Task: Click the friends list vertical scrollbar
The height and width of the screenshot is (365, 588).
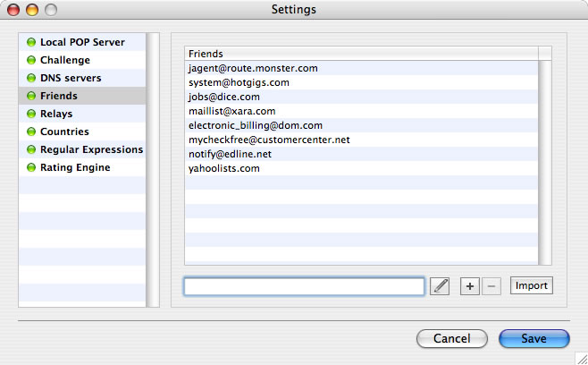Action: (545, 161)
